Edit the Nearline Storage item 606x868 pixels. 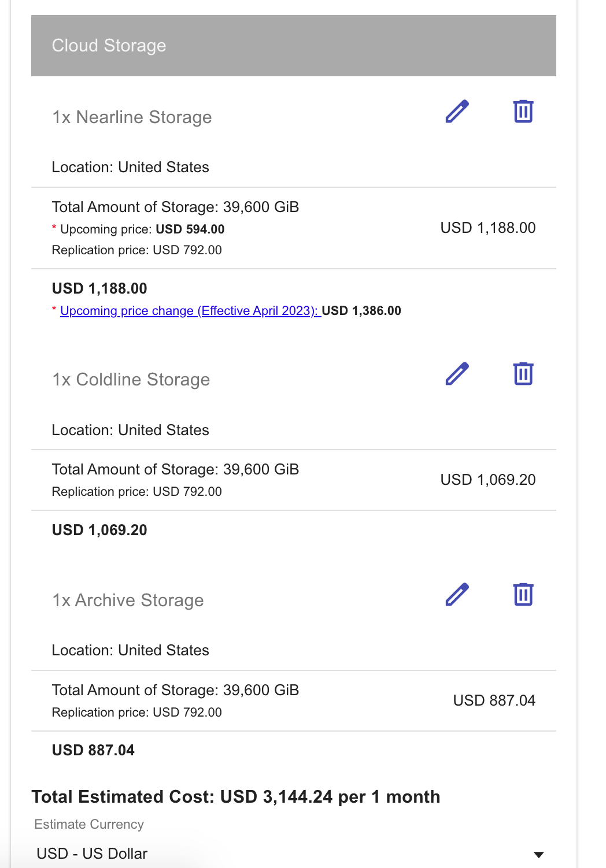pos(457,112)
